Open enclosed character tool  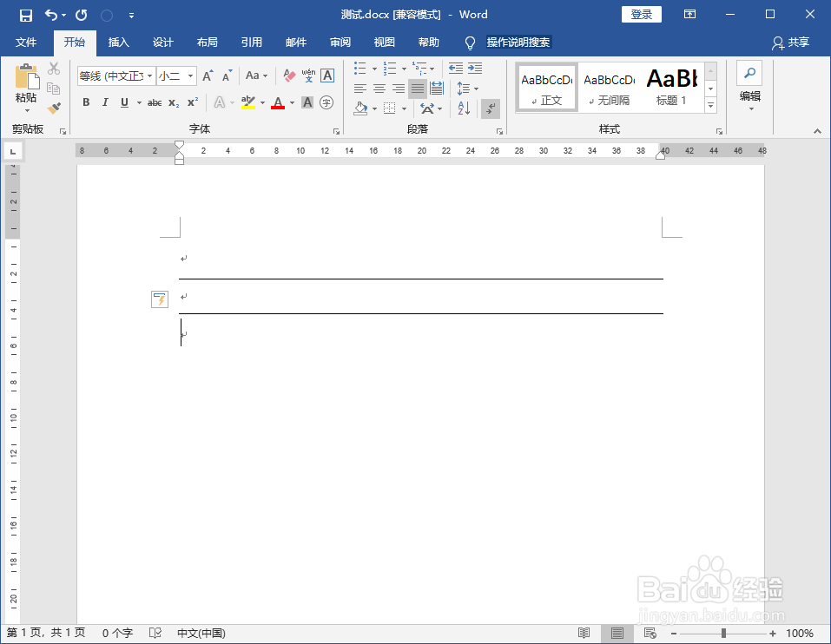click(x=327, y=102)
